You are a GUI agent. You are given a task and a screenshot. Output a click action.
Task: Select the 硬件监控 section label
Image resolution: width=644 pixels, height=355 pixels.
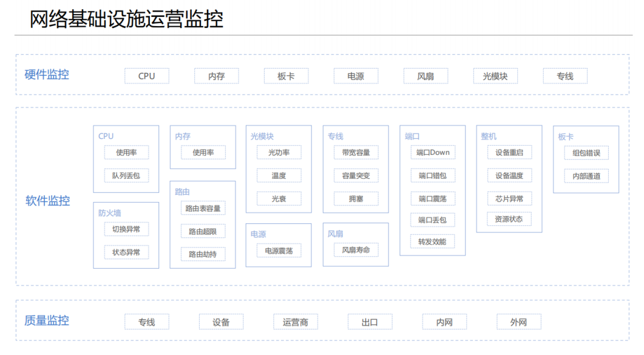coord(47,75)
